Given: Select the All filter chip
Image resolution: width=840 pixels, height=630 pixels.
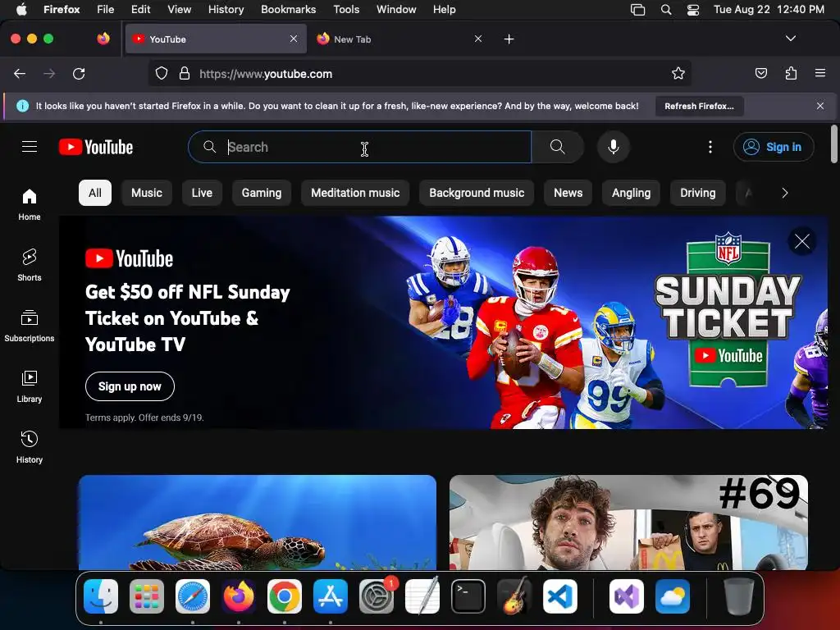Looking at the screenshot, I should click(95, 193).
